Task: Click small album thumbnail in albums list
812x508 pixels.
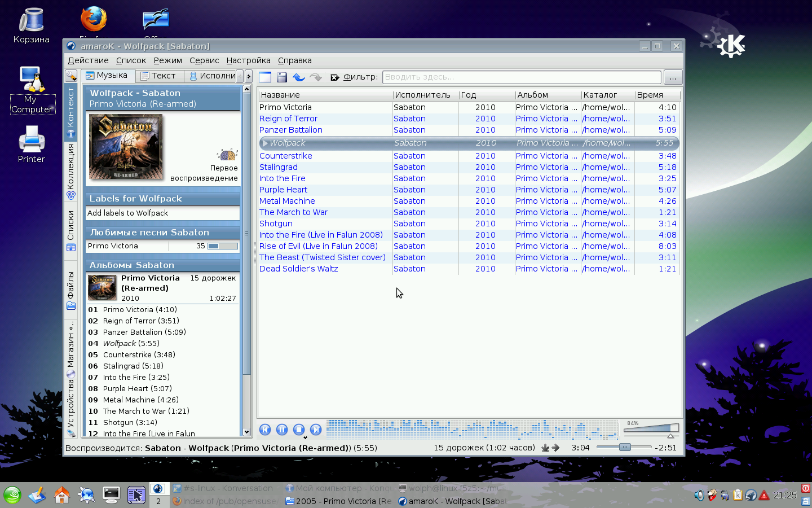Action: point(102,288)
